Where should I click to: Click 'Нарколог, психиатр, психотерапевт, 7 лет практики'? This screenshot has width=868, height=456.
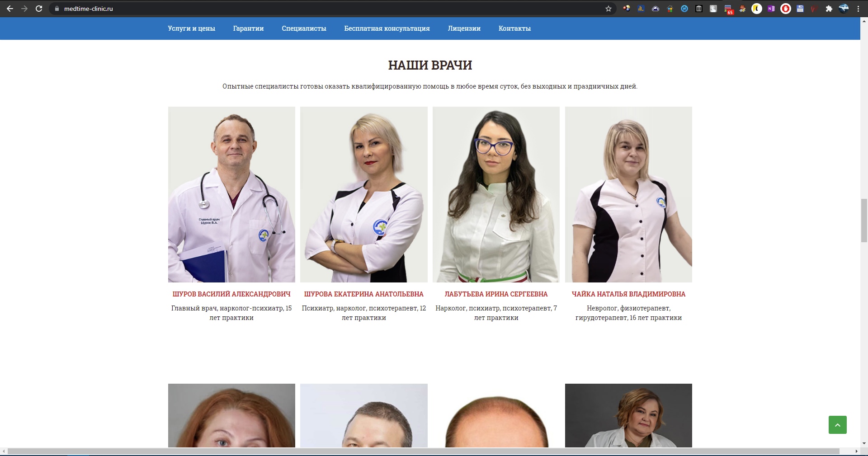(496, 313)
